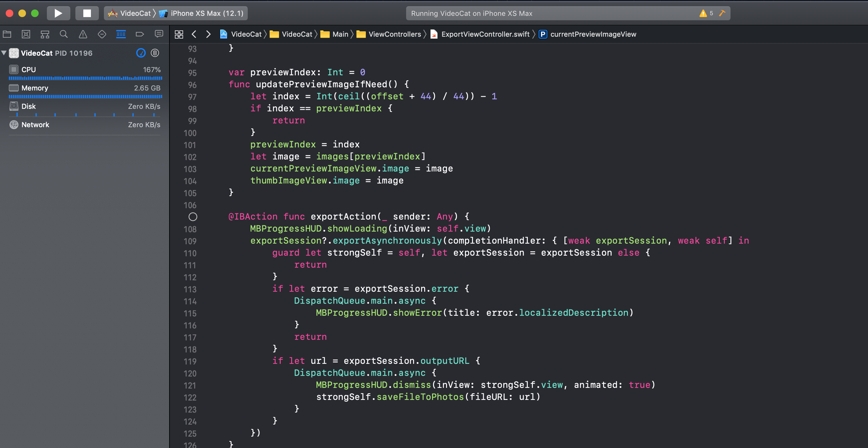Open the Project navigator folder icon
This screenshot has height=448, width=868.
click(7, 34)
